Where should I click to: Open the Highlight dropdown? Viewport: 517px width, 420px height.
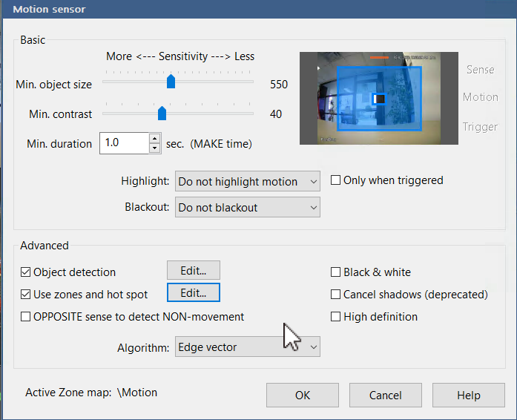(247, 181)
